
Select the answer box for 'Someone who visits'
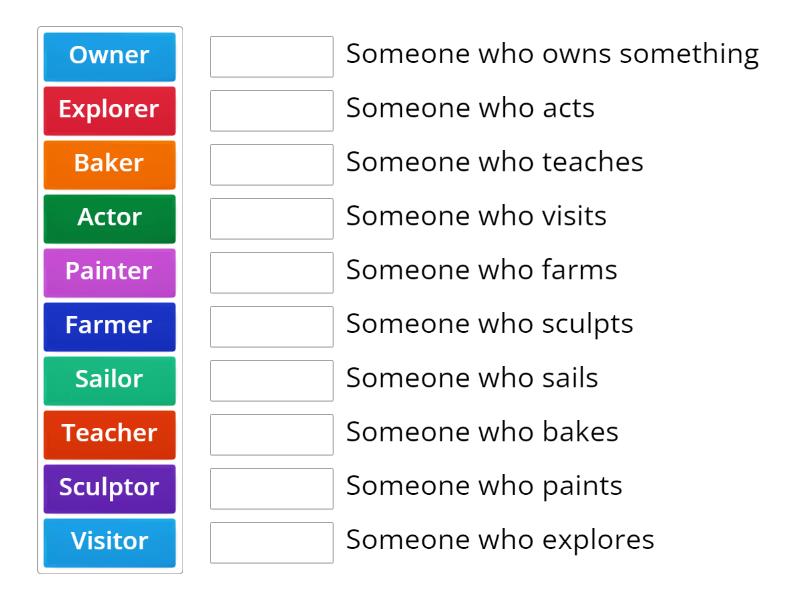coord(271,219)
